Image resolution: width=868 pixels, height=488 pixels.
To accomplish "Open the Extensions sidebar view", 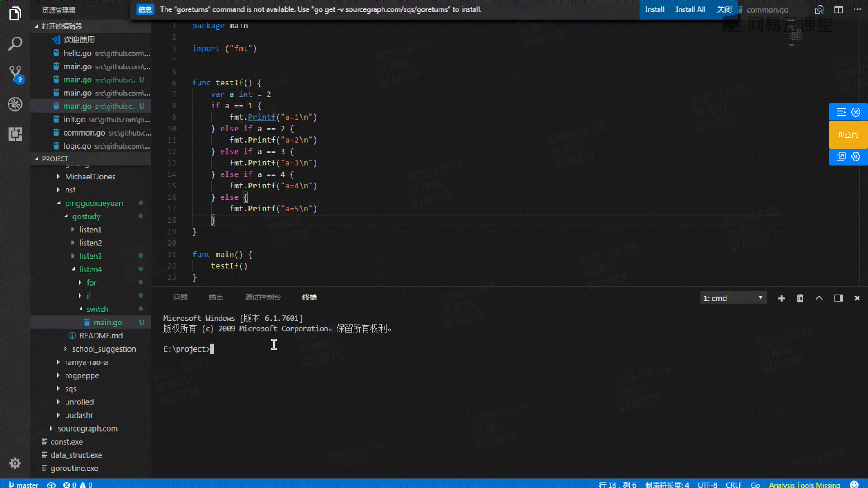I will [x=15, y=134].
